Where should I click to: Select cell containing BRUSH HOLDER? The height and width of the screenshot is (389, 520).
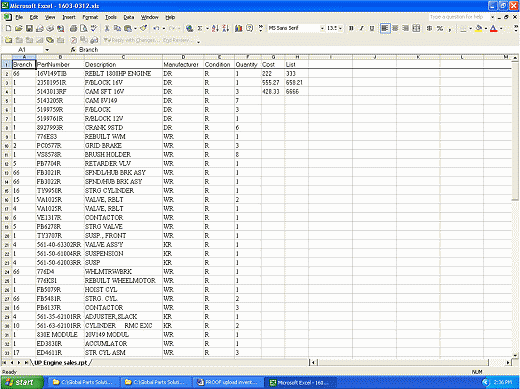coord(123,155)
